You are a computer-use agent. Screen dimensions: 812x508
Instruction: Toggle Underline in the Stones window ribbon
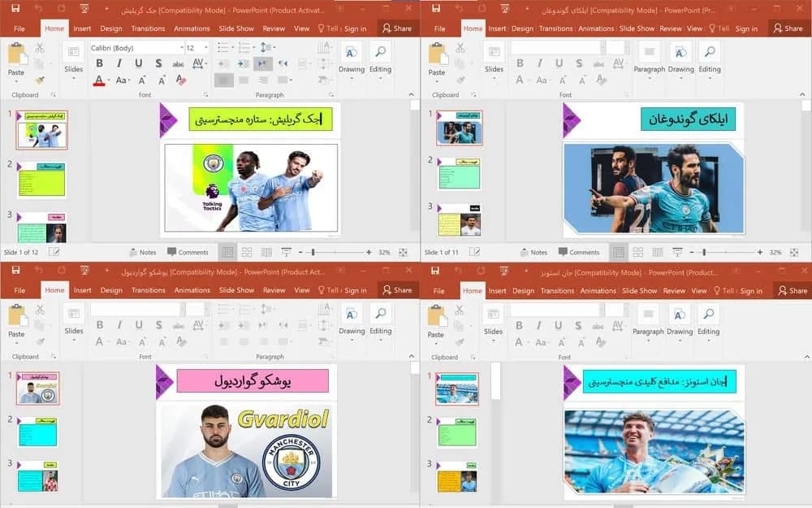[558, 326]
